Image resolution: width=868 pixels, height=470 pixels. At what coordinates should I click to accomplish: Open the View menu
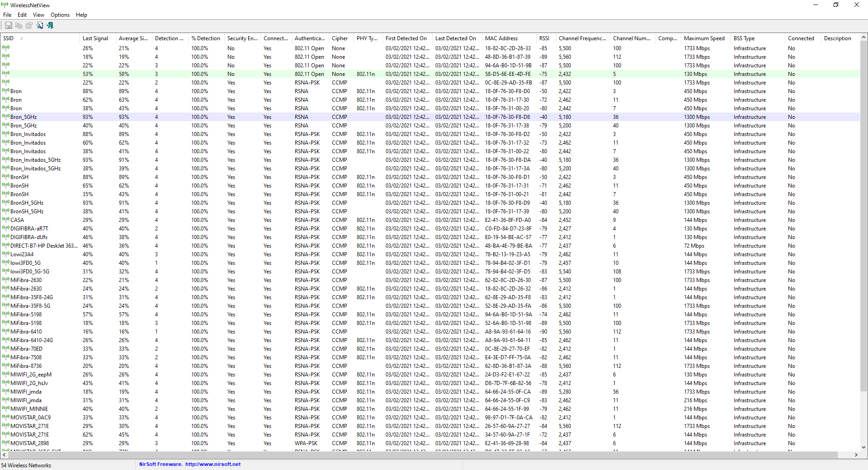[38, 15]
